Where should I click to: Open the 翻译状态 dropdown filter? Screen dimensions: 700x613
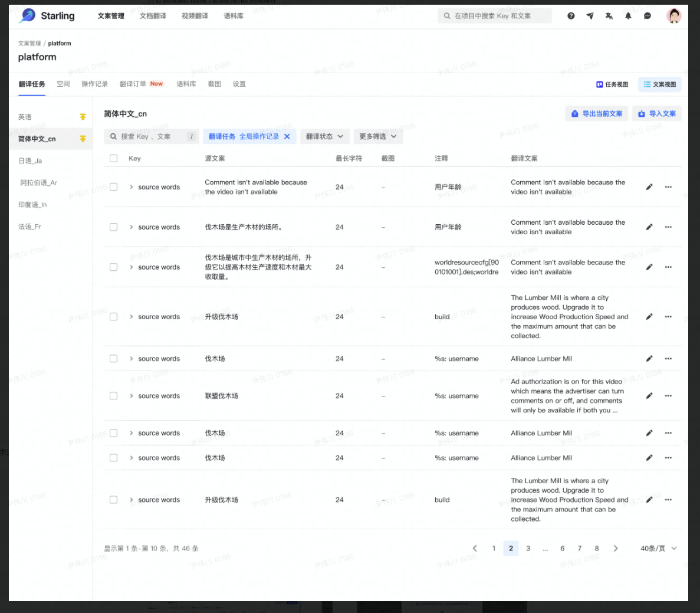coord(324,136)
